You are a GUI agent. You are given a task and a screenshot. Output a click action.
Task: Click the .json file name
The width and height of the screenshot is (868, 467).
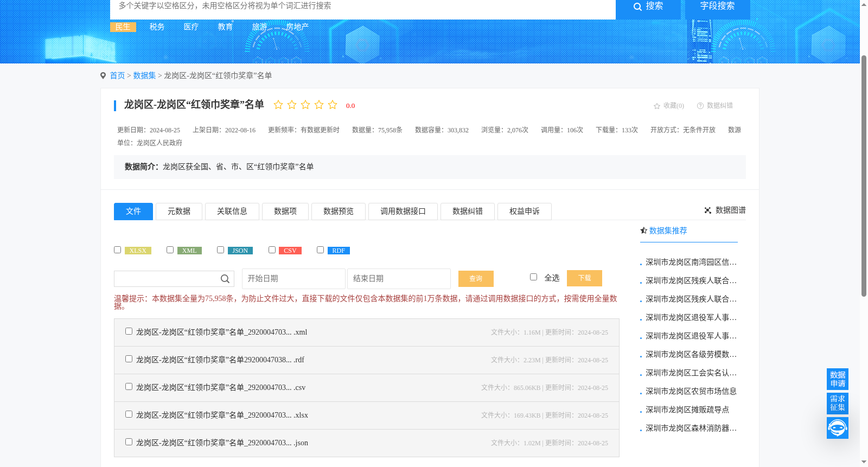222,443
